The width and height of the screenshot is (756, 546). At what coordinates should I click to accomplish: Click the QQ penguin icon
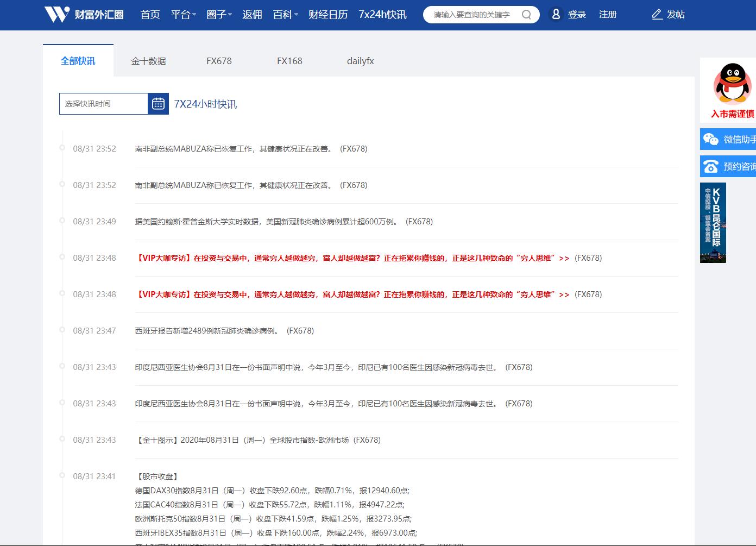coord(732,83)
